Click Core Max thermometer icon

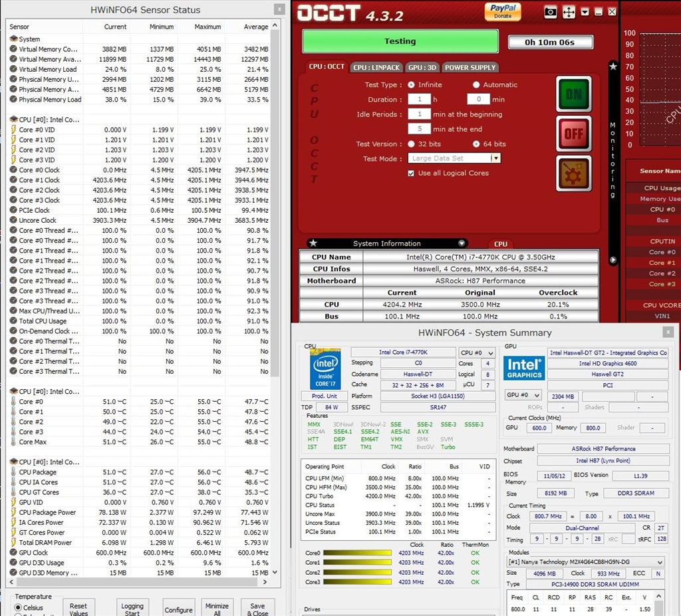[x=13, y=442]
